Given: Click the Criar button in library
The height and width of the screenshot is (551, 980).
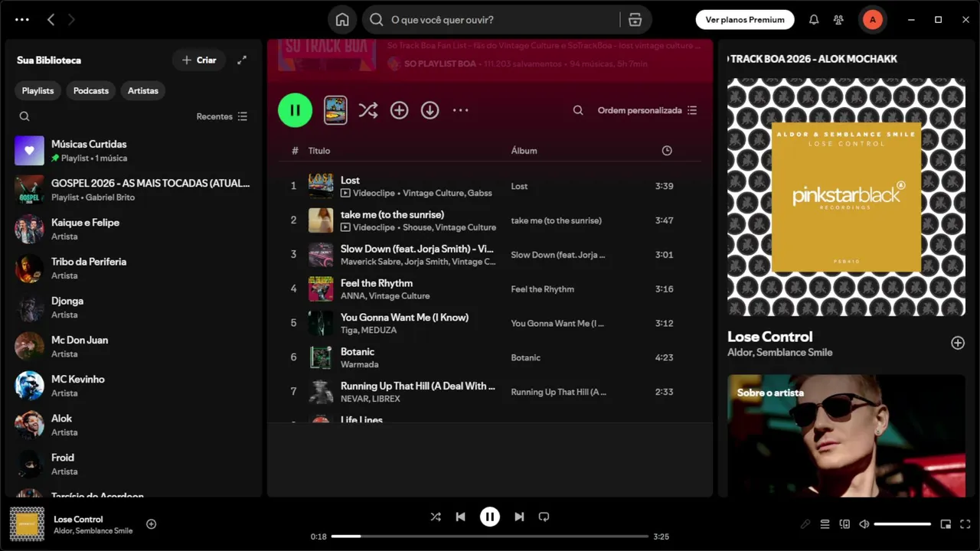Looking at the screenshot, I should pyautogui.click(x=199, y=60).
